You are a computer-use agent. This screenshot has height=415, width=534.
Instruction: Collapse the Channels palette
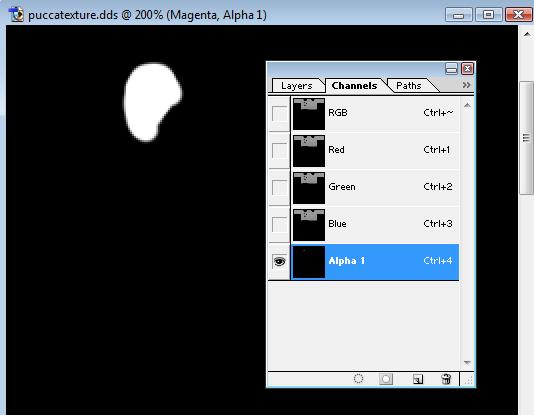[451, 69]
